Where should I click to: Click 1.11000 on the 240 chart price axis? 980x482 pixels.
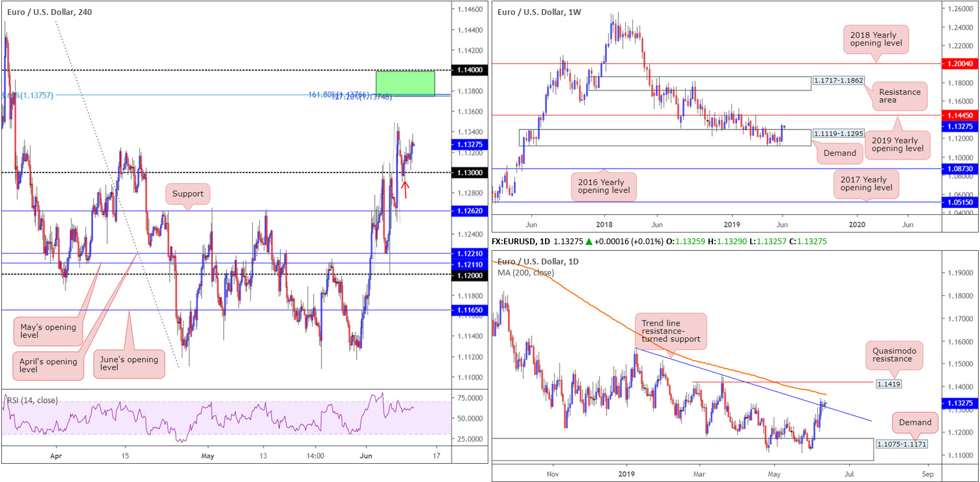click(x=469, y=378)
